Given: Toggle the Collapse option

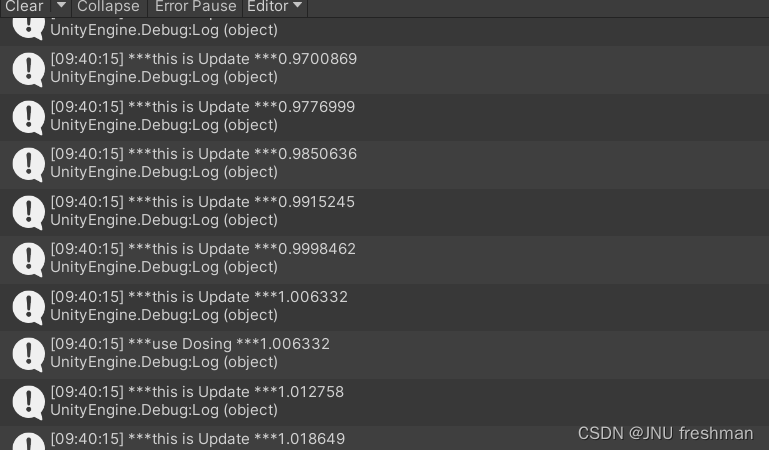Looking at the screenshot, I should [108, 7].
